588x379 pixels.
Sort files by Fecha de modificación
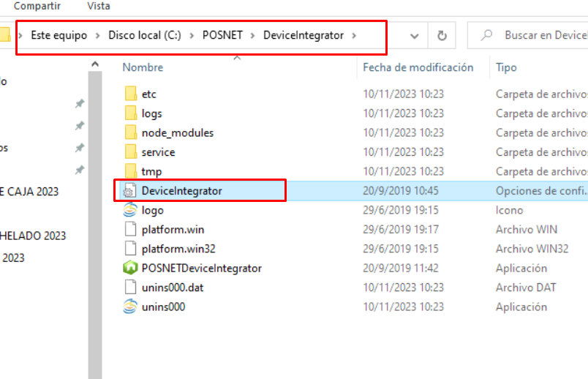tap(418, 67)
